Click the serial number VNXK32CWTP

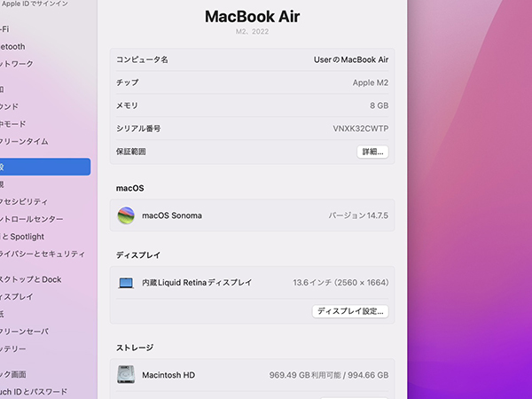pyautogui.click(x=361, y=129)
